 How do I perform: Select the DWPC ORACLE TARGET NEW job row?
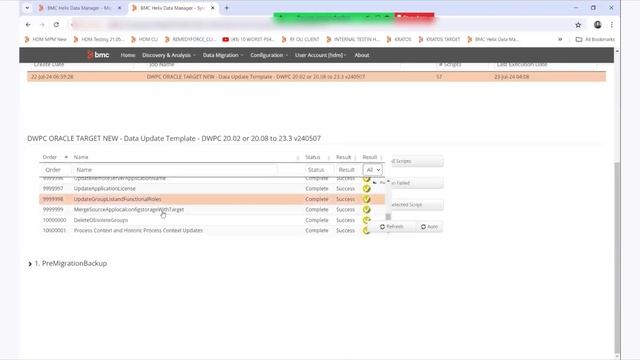pyautogui.click(x=317, y=77)
